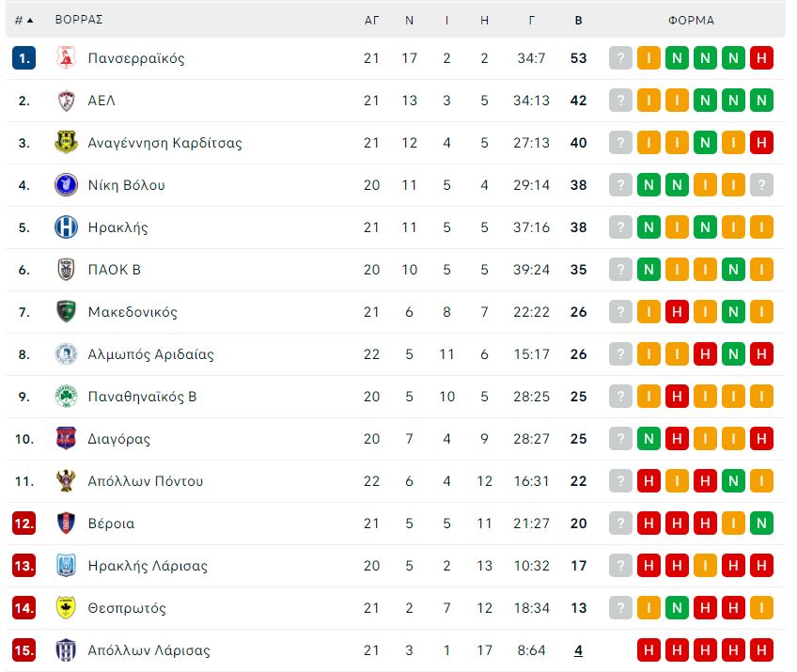Open the Διαγόρας team link
The height and width of the screenshot is (672, 797).
119,439
